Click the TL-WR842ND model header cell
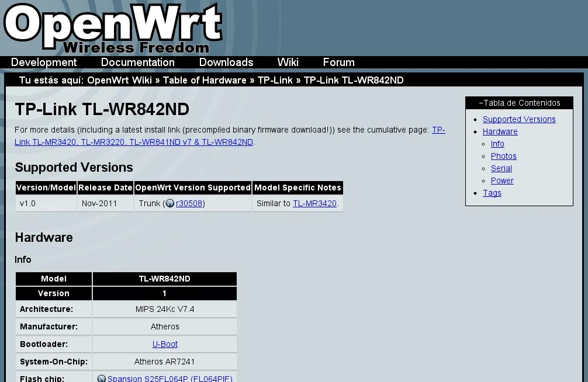The width and height of the screenshot is (588, 382). click(x=165, y=279)
